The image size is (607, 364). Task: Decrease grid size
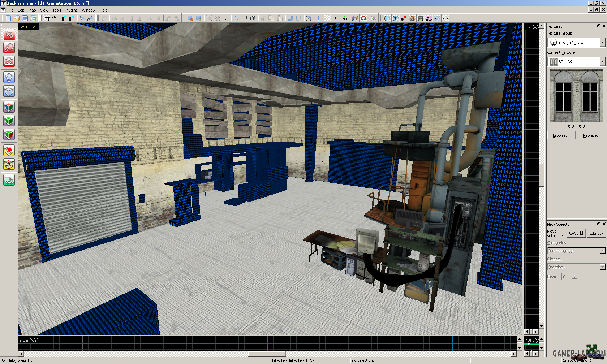click(x=63, y=18)
